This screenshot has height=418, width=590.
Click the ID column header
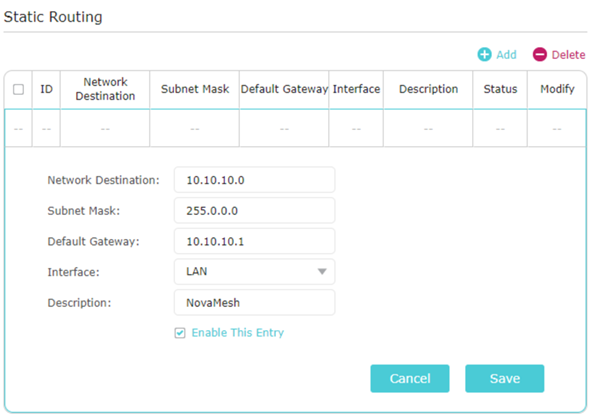[x=46, y=89]
